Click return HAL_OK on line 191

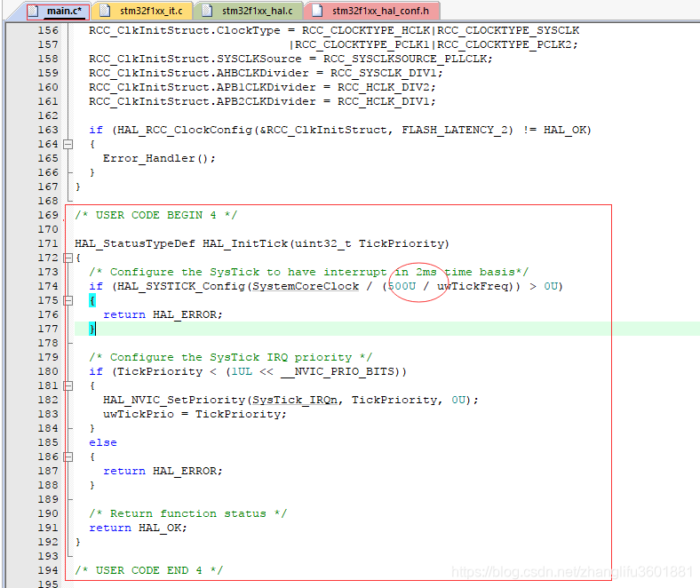click(135, 528)
